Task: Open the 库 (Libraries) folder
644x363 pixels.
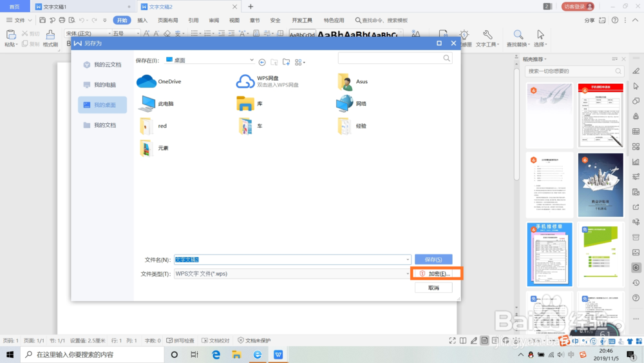Action: tap(250, 104)
